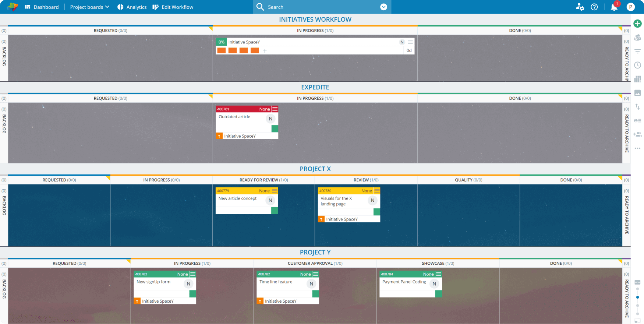Open the board filter icon
Screen dimensions: 644x324
click(637, 52)
